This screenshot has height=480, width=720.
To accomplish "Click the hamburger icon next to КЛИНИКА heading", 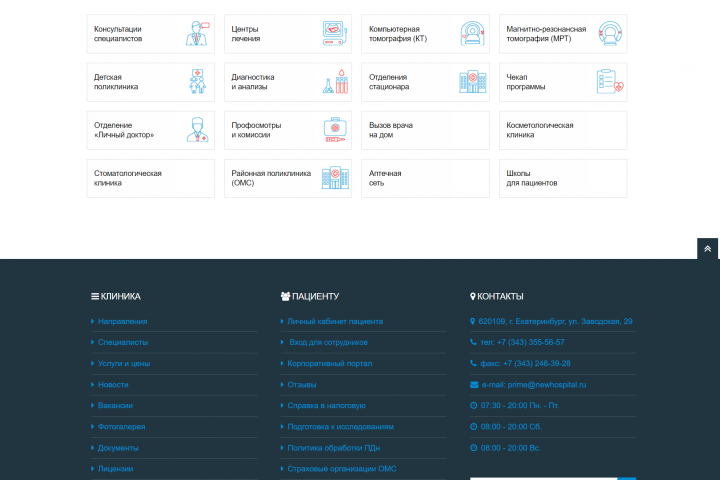I will [x=95, y=297].
